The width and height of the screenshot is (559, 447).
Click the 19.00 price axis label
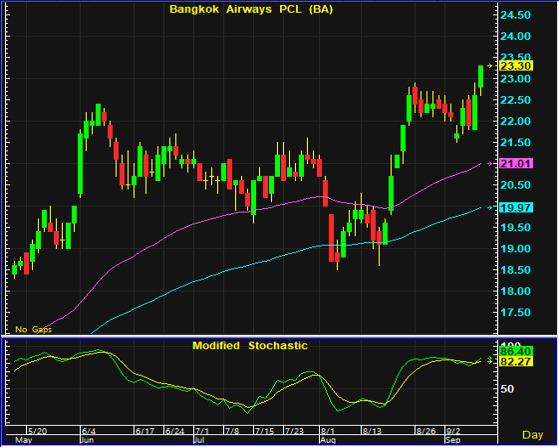516,249
